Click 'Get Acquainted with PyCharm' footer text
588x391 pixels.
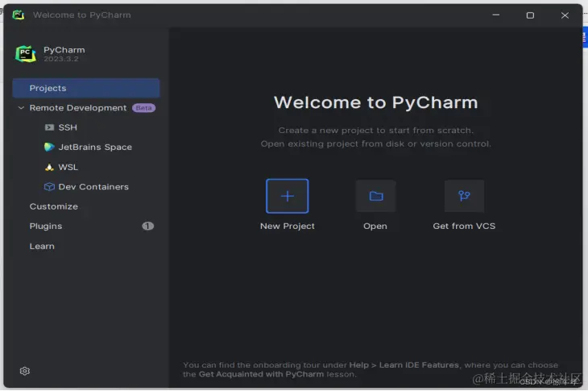261,374
